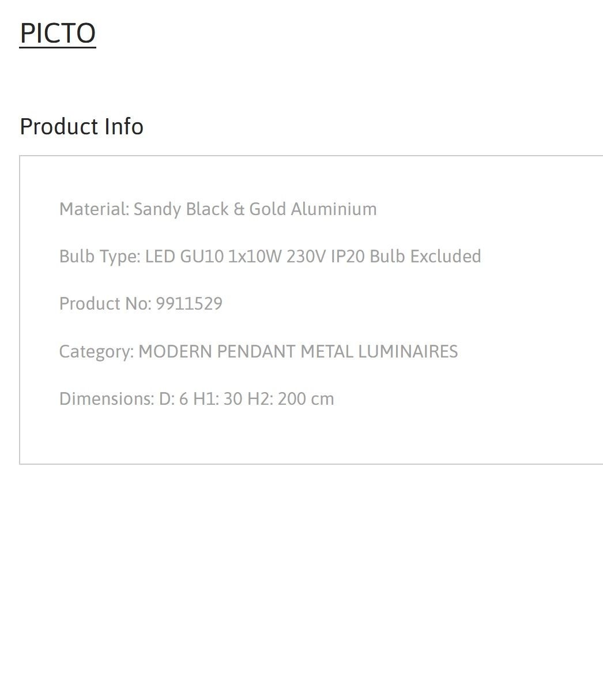This screenshot has width=603, height=700.
Task: Click the word LUMINAIRES in category
Action: pos(408,352)
